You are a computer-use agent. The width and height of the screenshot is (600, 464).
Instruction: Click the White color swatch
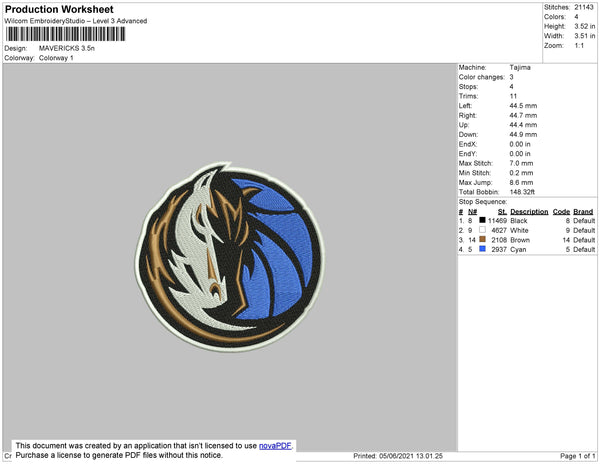(x=482, y=230)
